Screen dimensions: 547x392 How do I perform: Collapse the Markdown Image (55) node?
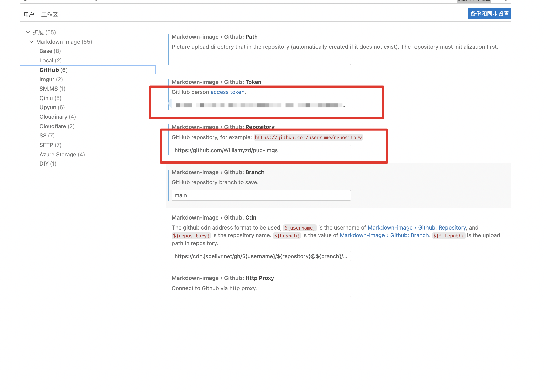click(31, 42)
